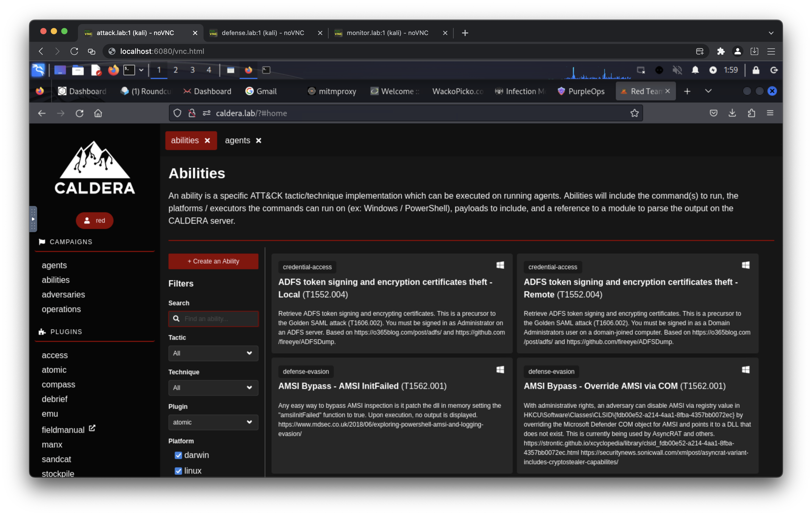Viewport: 812px width, 516px height.
Task: Click the Create an Ability button
Action: 213,261
